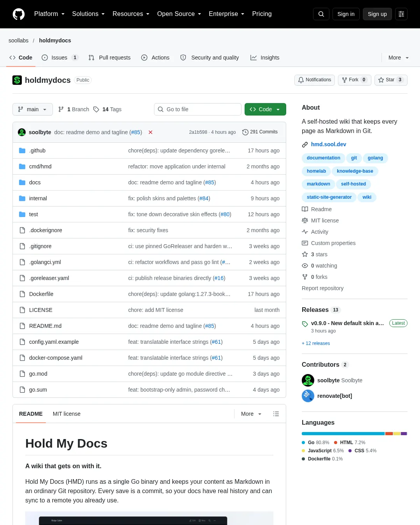This screenshot has height=525, width=420.
Task: Click the pulse icon beside Activity
Action: [x=305, y=232]
